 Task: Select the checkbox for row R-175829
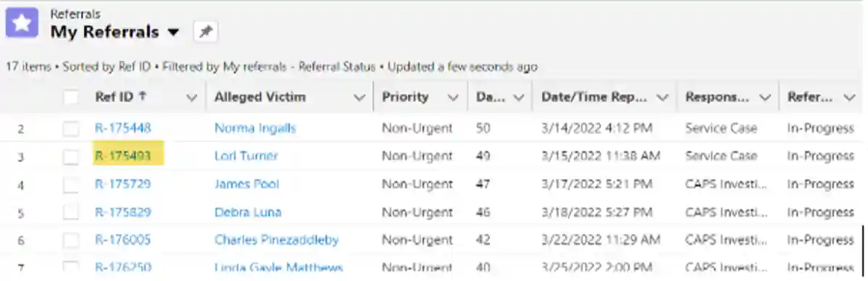(x=71, y=212)
